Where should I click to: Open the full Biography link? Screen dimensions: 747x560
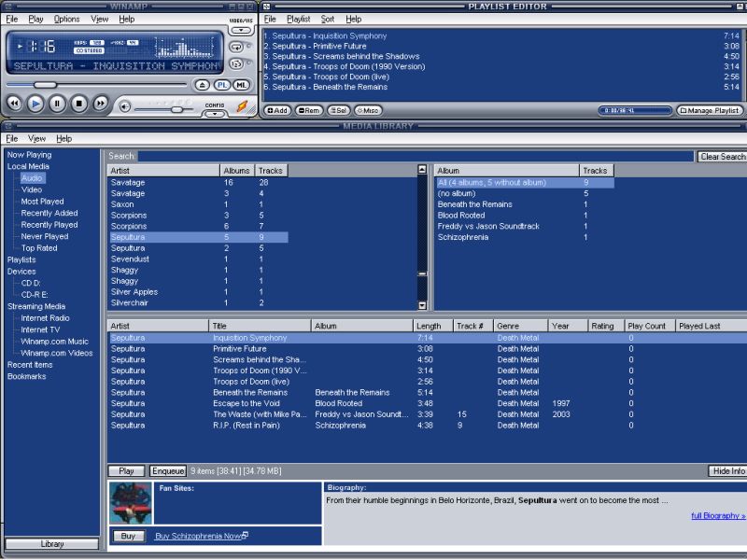click(x=717, y=515)
